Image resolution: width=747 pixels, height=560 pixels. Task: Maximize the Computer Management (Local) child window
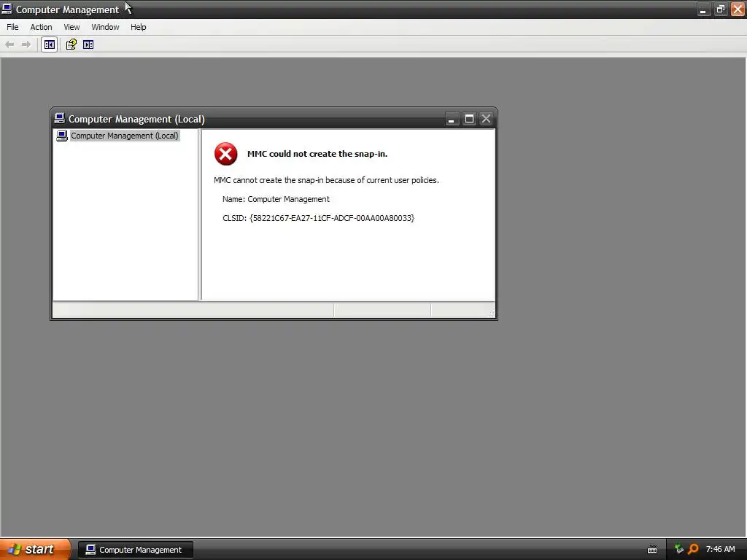tap(469, 119)
